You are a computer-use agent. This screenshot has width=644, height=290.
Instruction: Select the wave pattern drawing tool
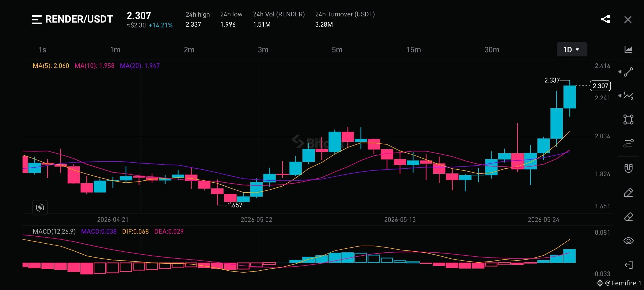point(629,96)
